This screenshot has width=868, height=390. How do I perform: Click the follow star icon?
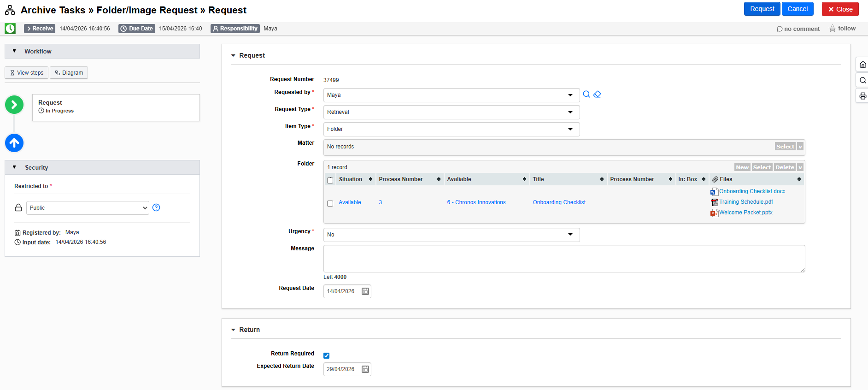coord(832,29)
